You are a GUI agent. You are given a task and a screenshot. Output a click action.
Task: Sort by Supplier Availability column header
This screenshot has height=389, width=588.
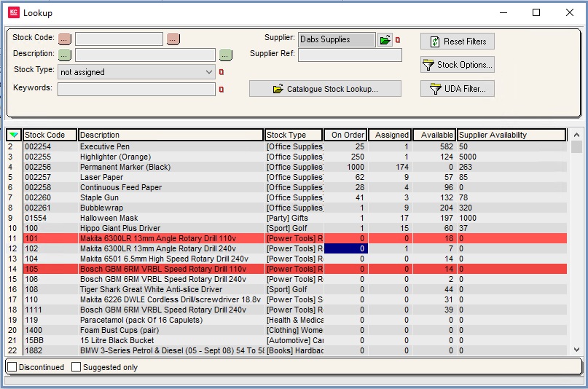coord(511,135)
